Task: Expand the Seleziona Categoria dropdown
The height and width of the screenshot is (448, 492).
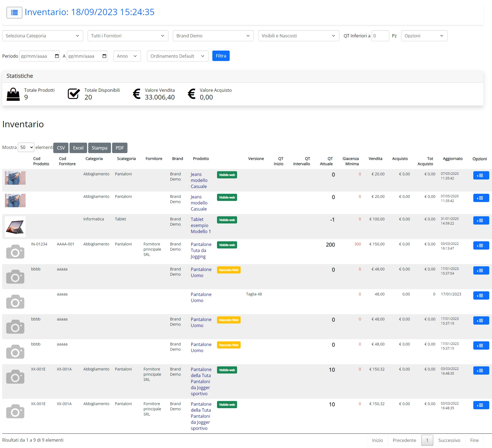Action: tap(43, 36)
